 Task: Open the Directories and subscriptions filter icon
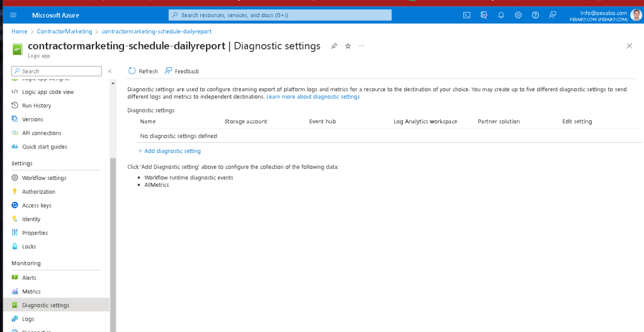484,15
